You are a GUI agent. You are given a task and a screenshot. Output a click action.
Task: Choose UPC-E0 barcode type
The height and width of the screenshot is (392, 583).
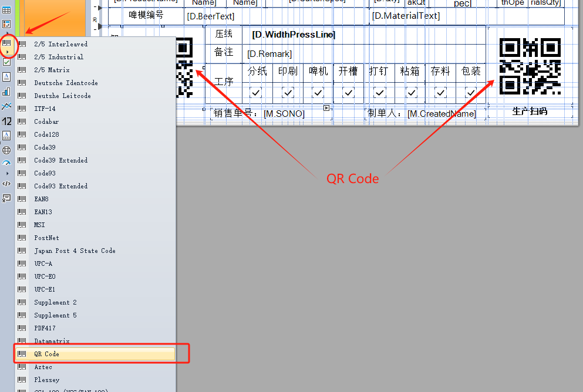[x=95, y=276]
